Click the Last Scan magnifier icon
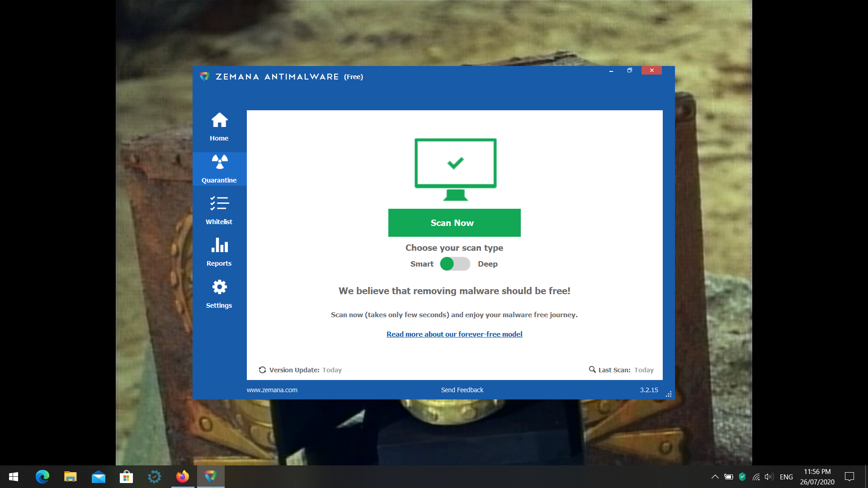 tap(592, 370)
